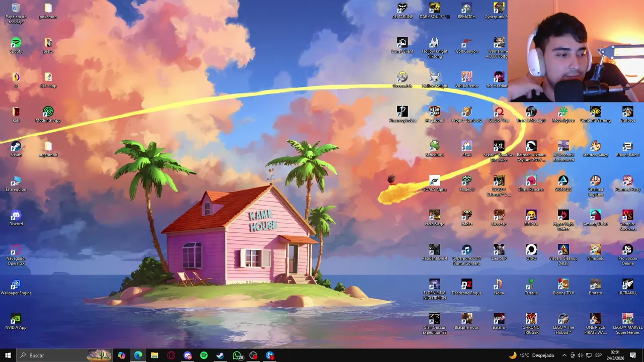
Task: Select the Necesse game shortcut
Action: tap(499, 218)
